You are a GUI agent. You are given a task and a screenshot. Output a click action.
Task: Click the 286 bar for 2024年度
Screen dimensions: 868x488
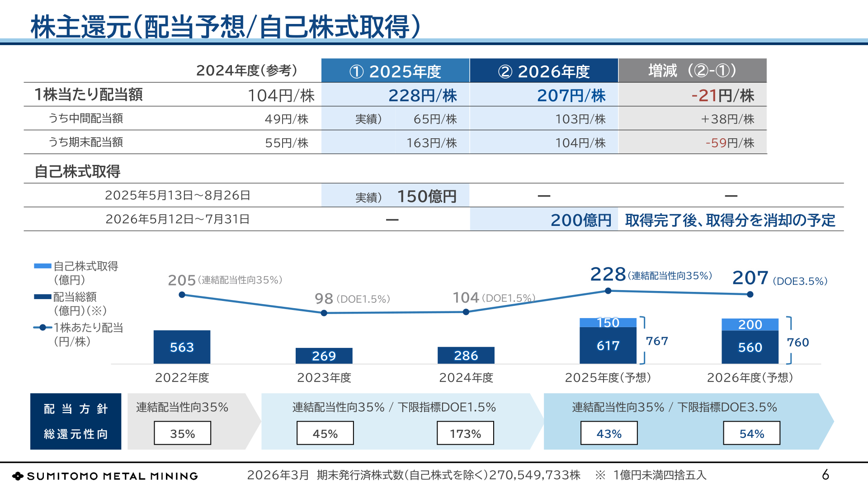[x=466, y=355]
